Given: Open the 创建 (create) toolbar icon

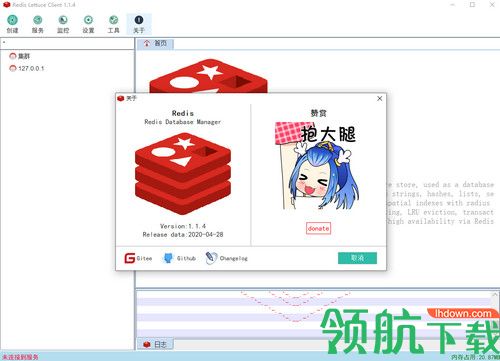Looking at the screenshot, I should tap(12, 24).
